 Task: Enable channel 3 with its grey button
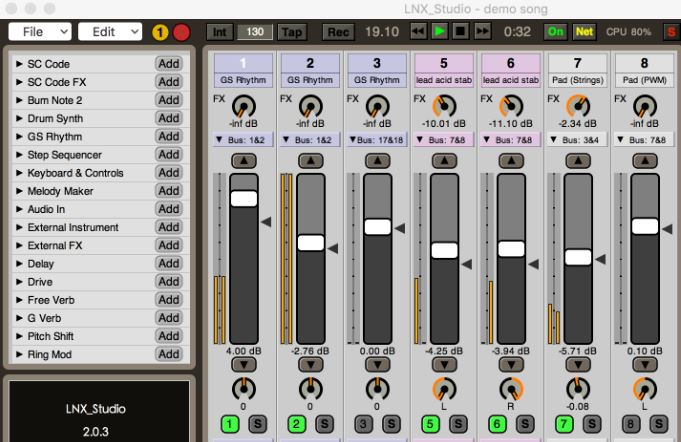(364, 424)
